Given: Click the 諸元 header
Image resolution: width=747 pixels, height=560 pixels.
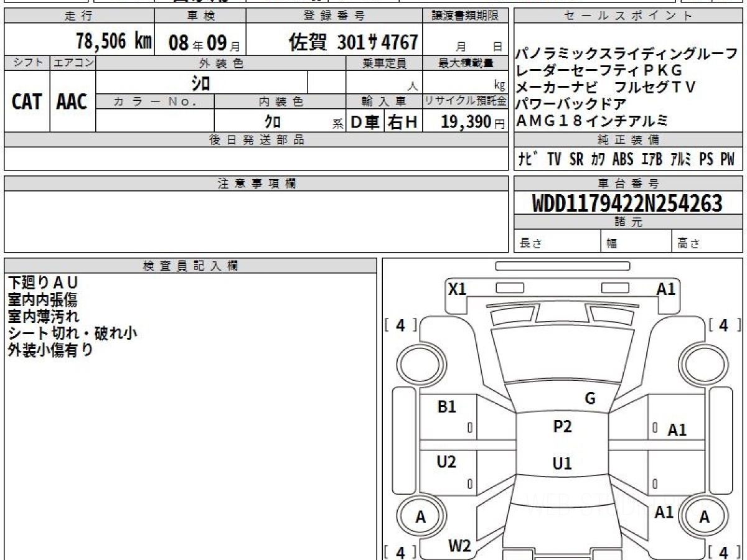Looking at the screenshot, I should pyautogui.click(x=628, y=222).
